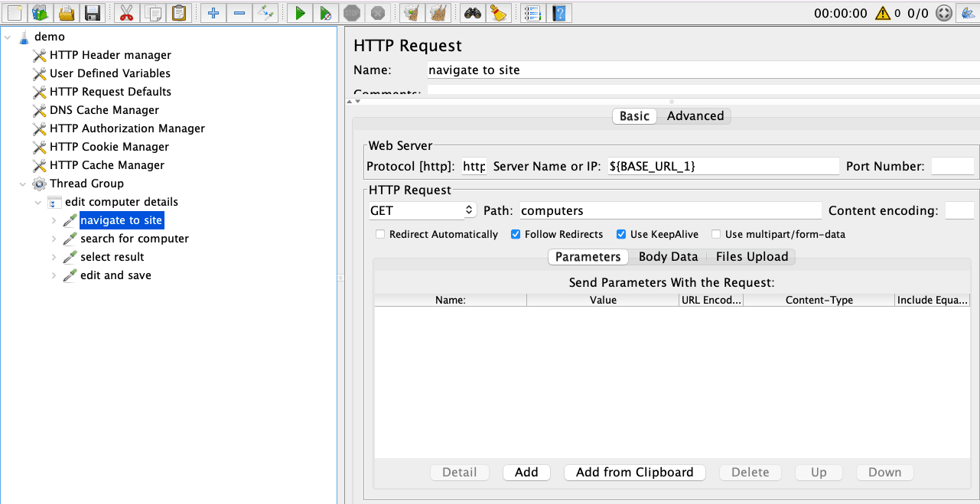Click the Port Number input field
This screenshot has width=980, height=504.
pos(952,166)
